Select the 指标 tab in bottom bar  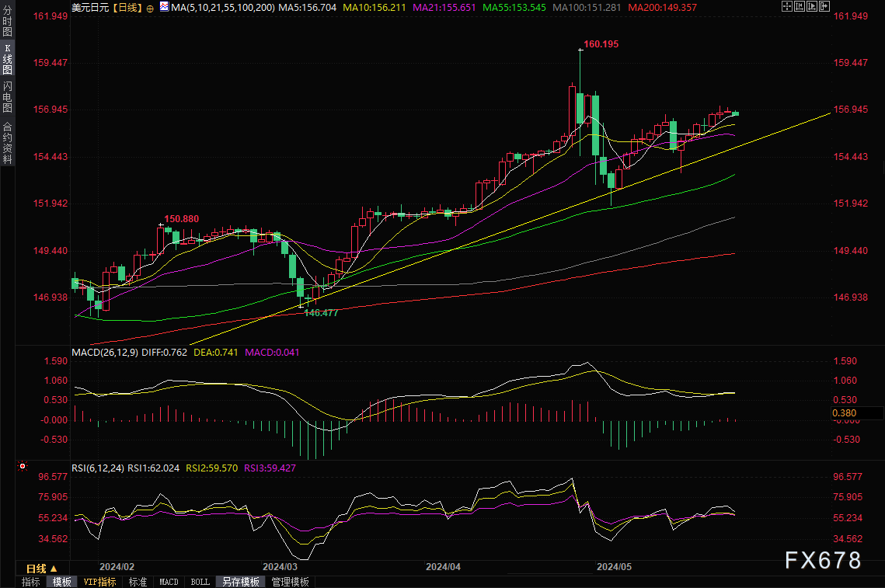(x=31, y=582)
